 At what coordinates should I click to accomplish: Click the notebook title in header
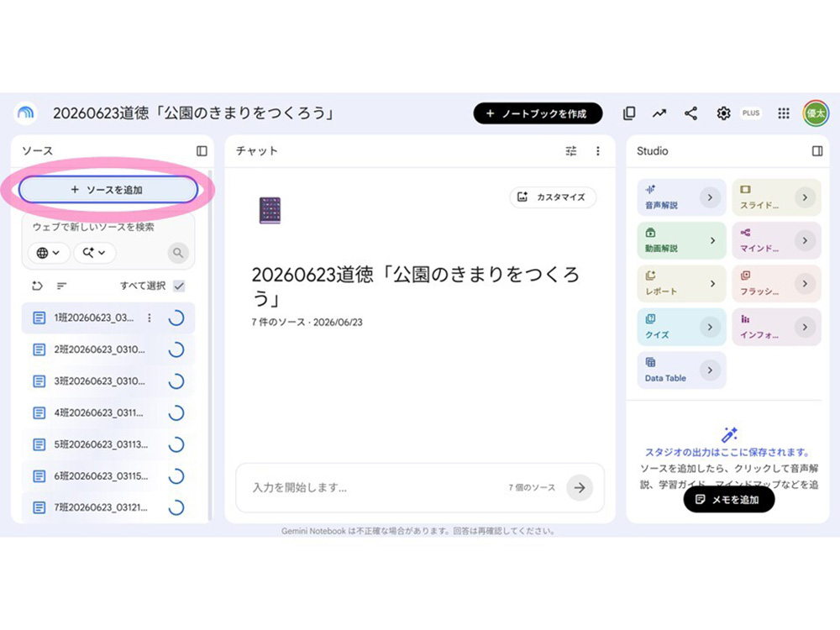(193, 113)
